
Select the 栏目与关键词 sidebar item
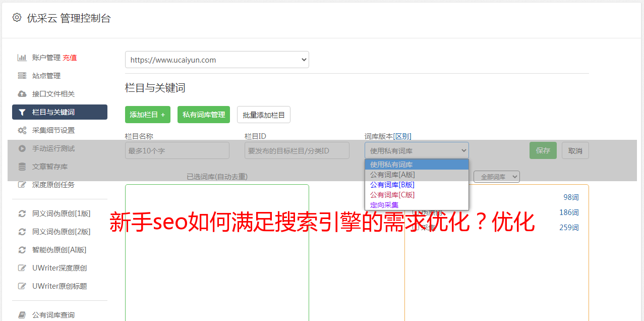[x=60, y=112]
